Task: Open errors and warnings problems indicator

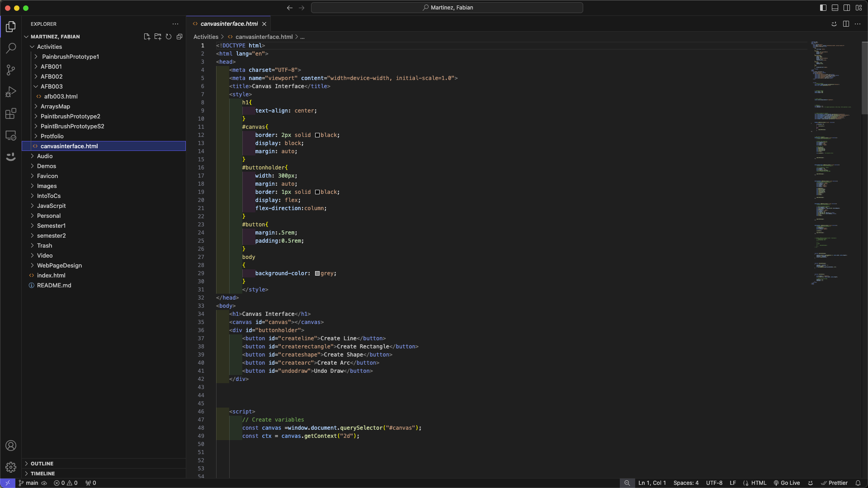Action: [66, 483]
